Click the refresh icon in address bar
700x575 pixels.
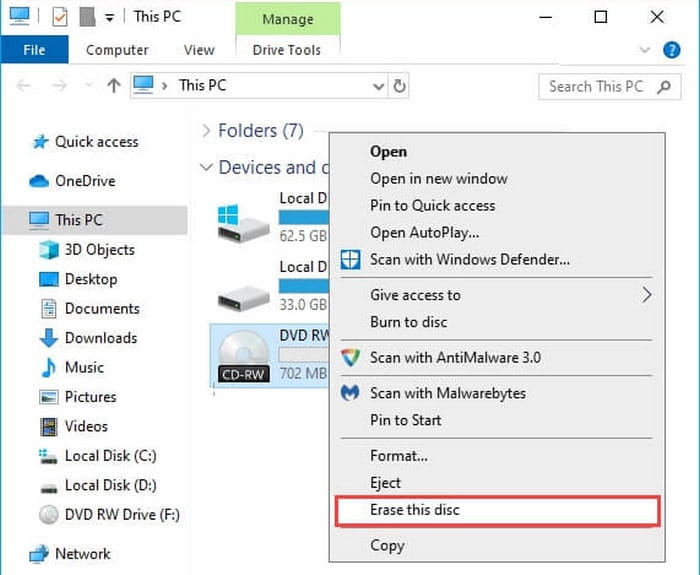pos(400,86)
